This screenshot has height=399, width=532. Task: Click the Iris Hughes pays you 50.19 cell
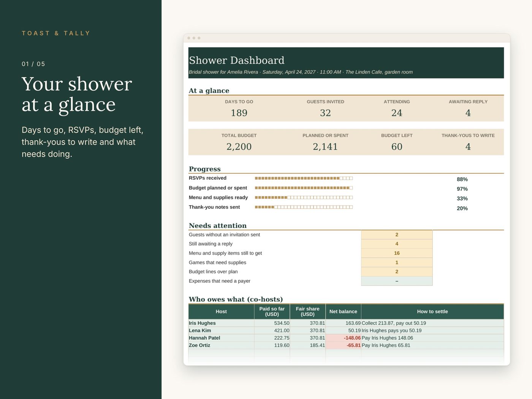(x=432, y=331)
